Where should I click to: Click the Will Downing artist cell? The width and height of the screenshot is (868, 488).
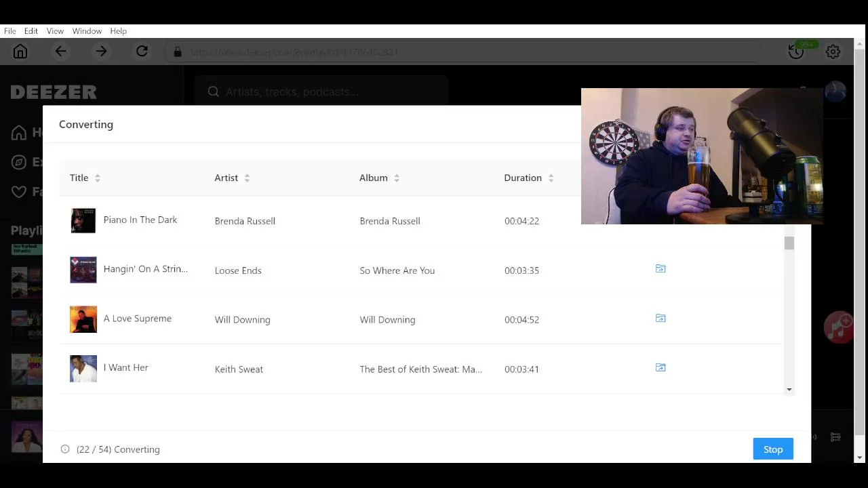[x=242, y=320]
